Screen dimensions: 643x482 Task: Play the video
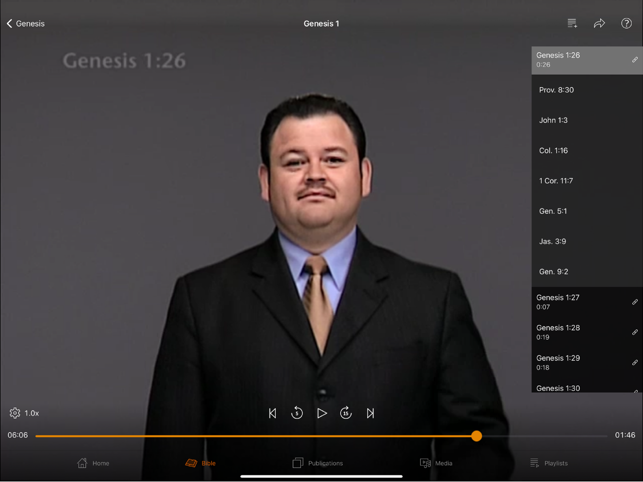click(322, 413)
